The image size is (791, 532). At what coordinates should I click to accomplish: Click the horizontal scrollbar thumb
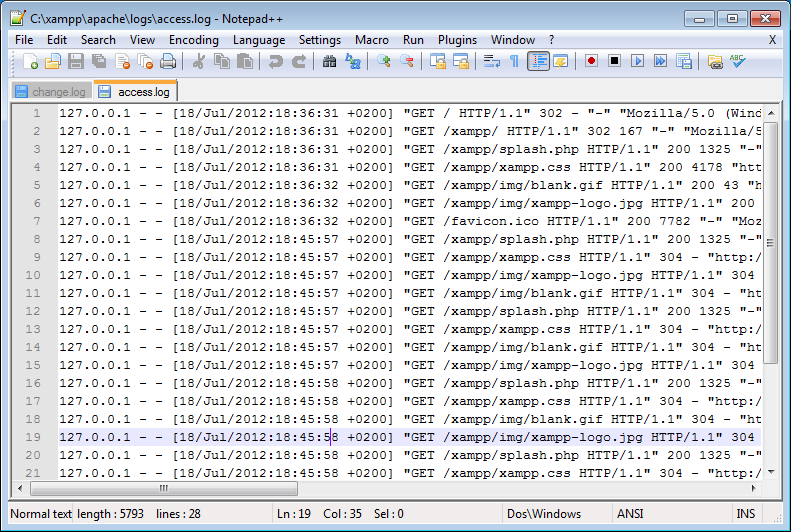click(x=164, y=488)
